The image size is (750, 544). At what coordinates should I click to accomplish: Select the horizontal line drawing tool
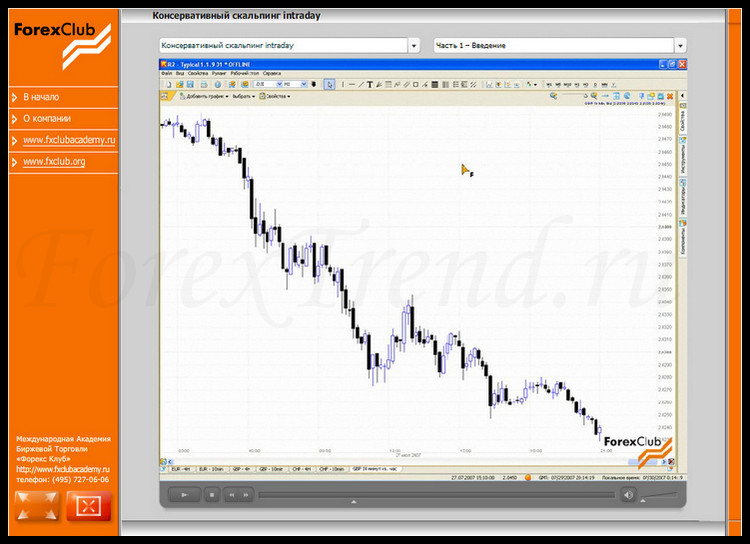[352, 84]
